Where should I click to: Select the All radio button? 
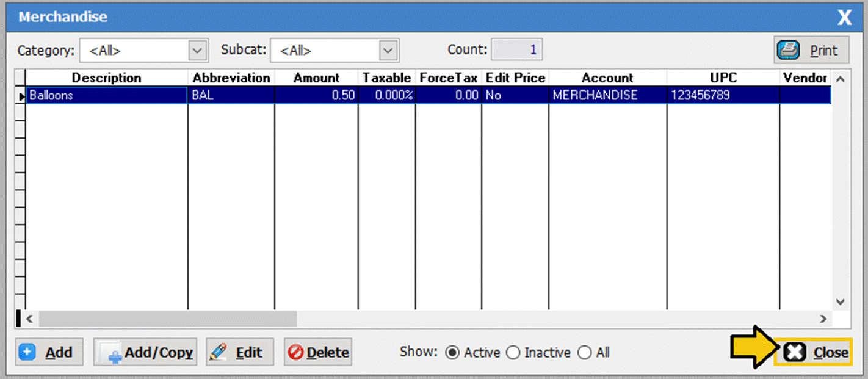pos(585,353)
